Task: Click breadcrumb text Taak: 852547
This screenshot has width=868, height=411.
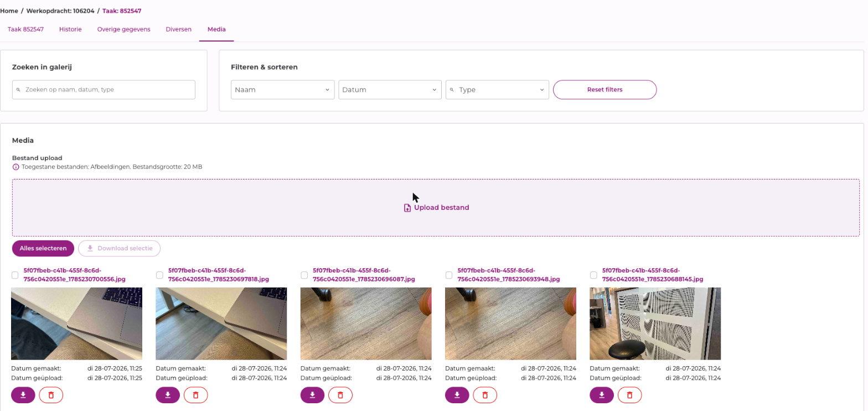Action: (121, 11)
